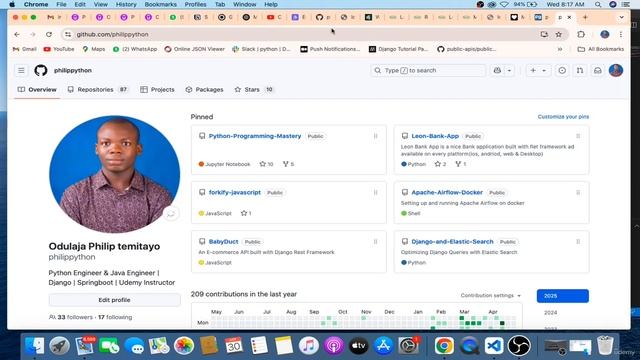The width and height of the screenshot is (640, 360).
Task: Open the Apache-Airflow-Docker repository
Action: 447,192
